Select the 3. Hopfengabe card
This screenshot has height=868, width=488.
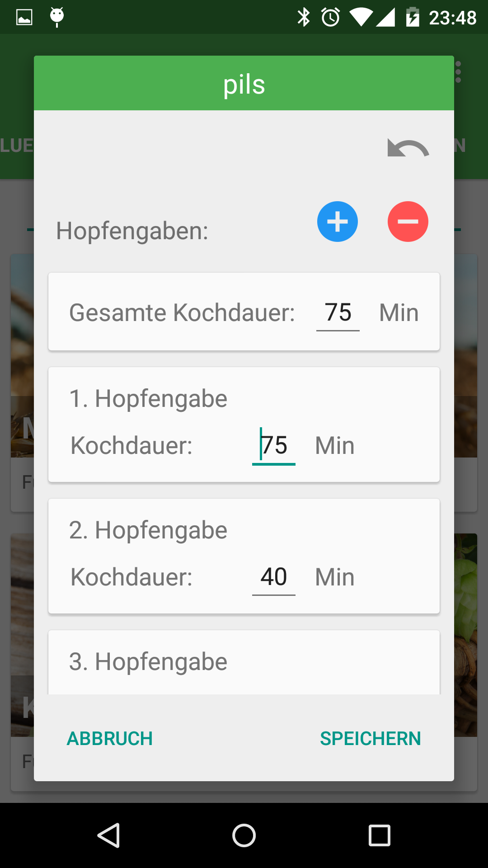tap(244, 662)
